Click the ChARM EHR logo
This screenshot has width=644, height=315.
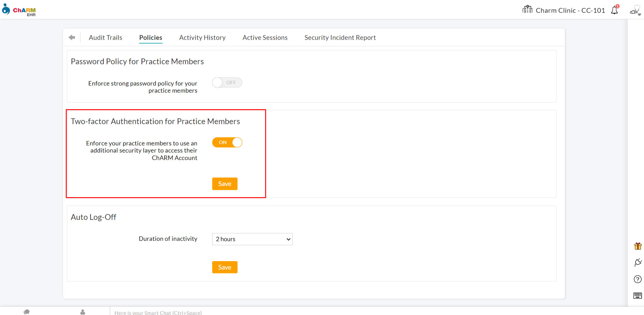(19, 10)
